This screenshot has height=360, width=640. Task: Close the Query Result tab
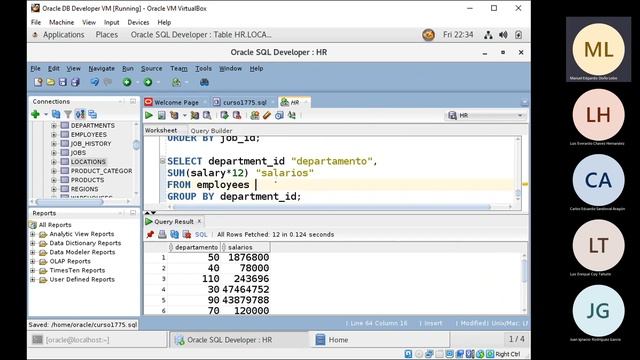tap(199, 221)
